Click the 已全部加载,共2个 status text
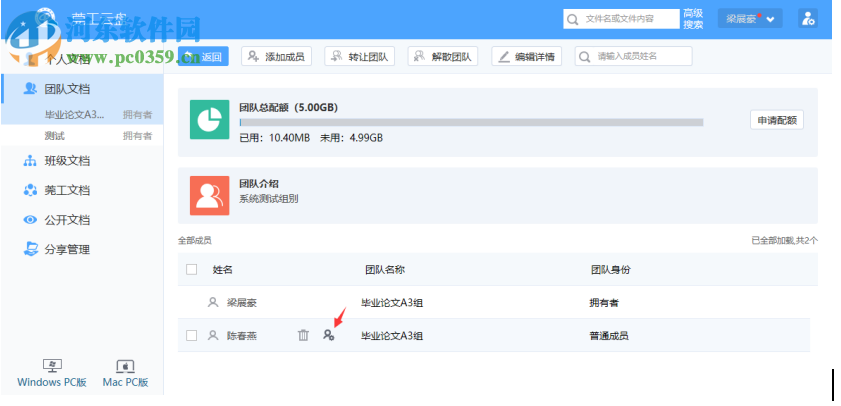The image size is (841, 406). click(x=785, y=241)
